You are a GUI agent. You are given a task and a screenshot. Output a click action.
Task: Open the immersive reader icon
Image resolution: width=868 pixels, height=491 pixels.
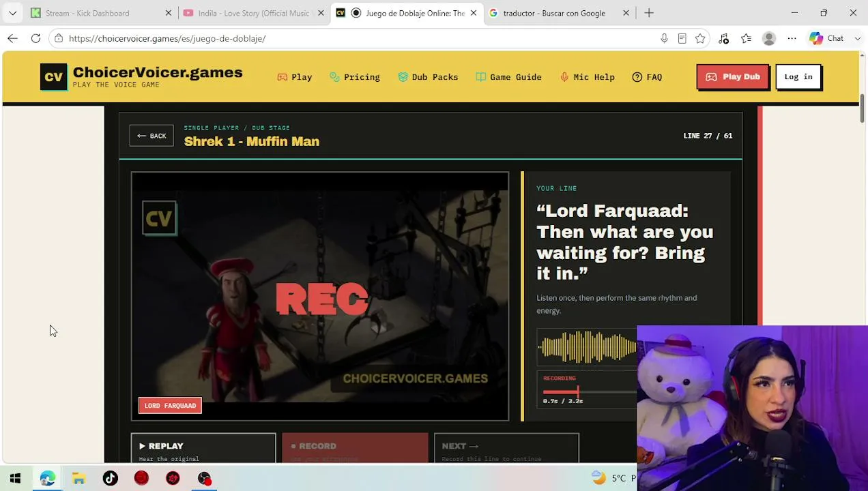tap(682, 38)
